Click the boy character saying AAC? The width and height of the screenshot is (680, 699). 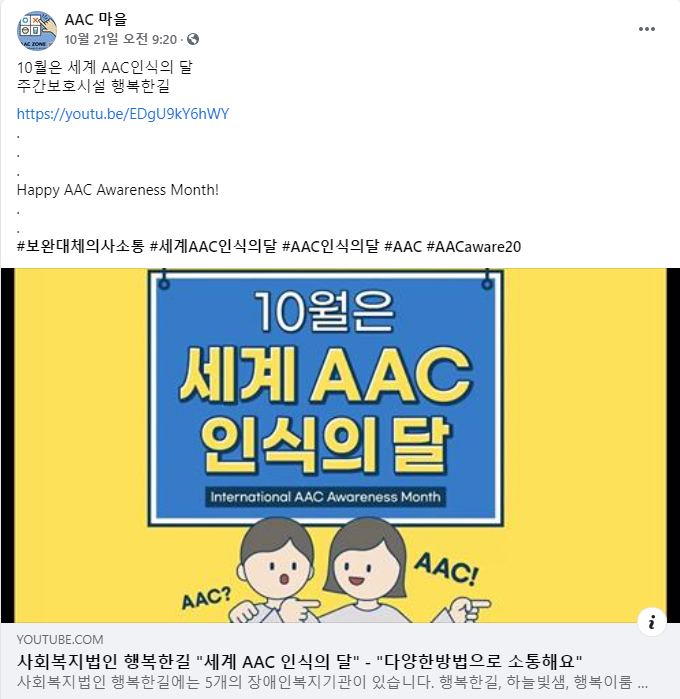pyautogui.click(x=276, y=573)
